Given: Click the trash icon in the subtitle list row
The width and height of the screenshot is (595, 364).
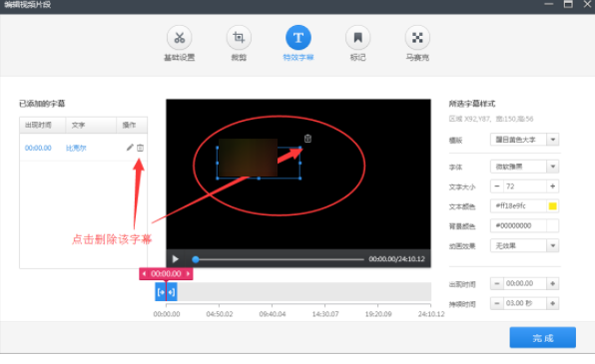Looking at the screenshot, I should click(140, 148).
